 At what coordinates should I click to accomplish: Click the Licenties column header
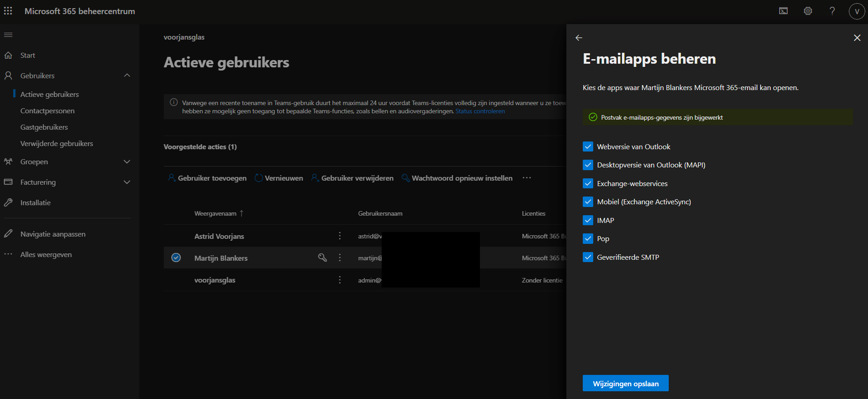pos(534,213)
